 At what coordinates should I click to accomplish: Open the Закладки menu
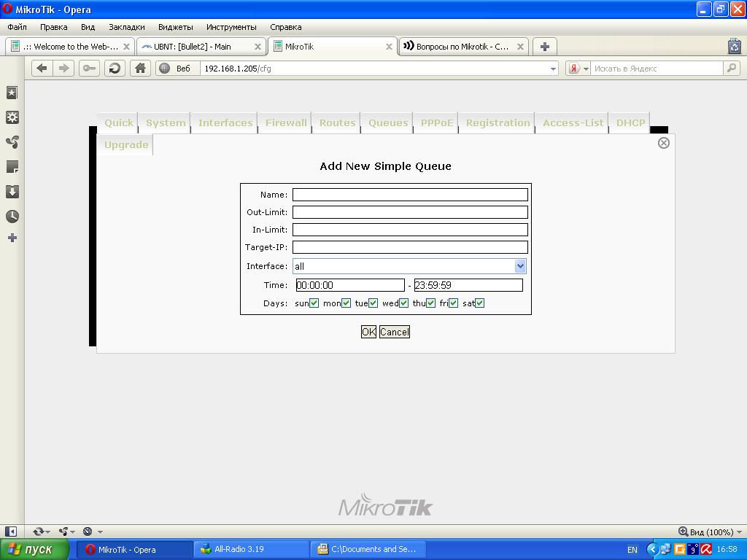pos(127,27)
